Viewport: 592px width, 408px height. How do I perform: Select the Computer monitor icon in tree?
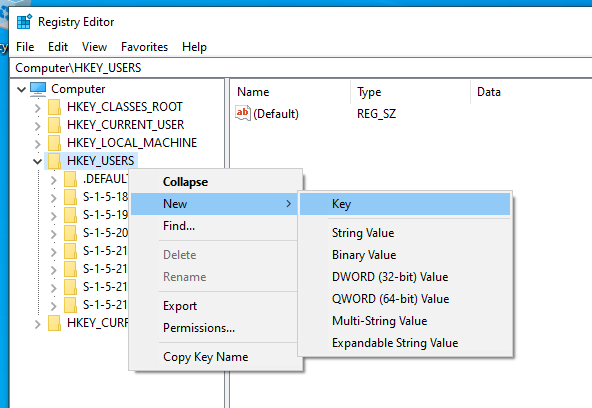(38, 89)
